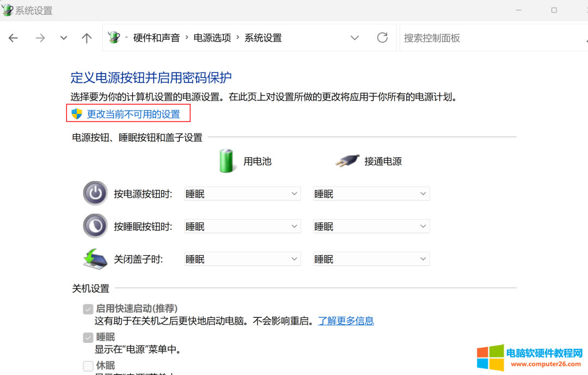Click the back navigation arrow
The height and width of the screenshot is (375, 588).
click(x=13, y=38)
